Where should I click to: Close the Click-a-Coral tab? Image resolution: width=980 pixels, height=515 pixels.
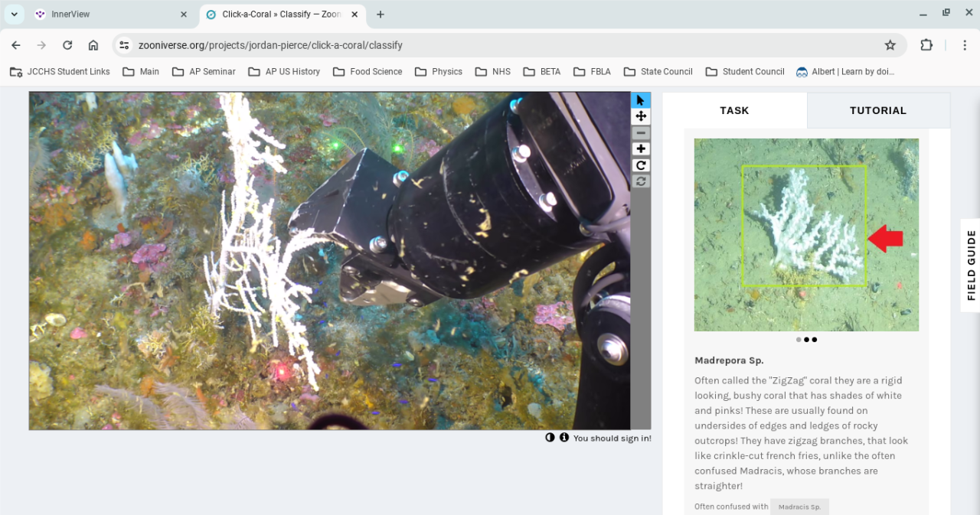point(354,15)
